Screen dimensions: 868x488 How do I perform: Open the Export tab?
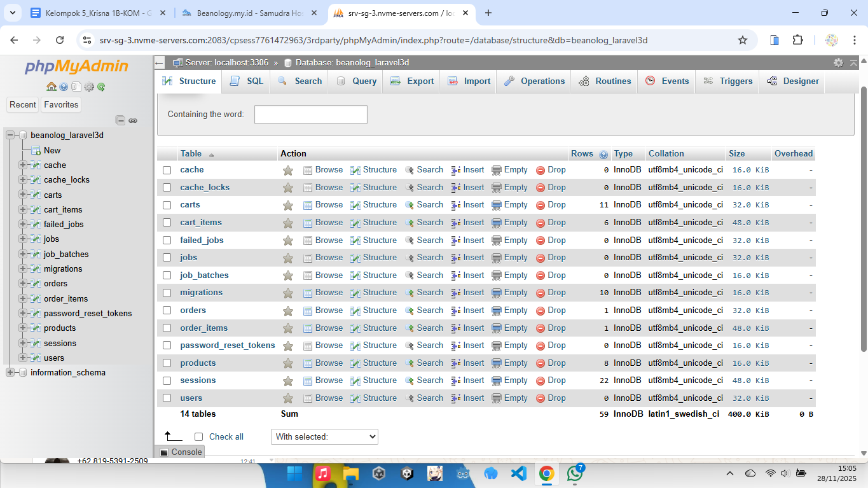click(412, 81)
